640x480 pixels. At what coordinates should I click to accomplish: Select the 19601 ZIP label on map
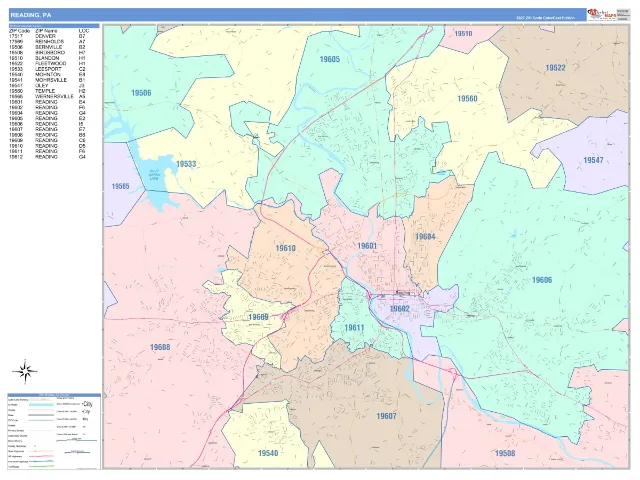tap(367, 246)
